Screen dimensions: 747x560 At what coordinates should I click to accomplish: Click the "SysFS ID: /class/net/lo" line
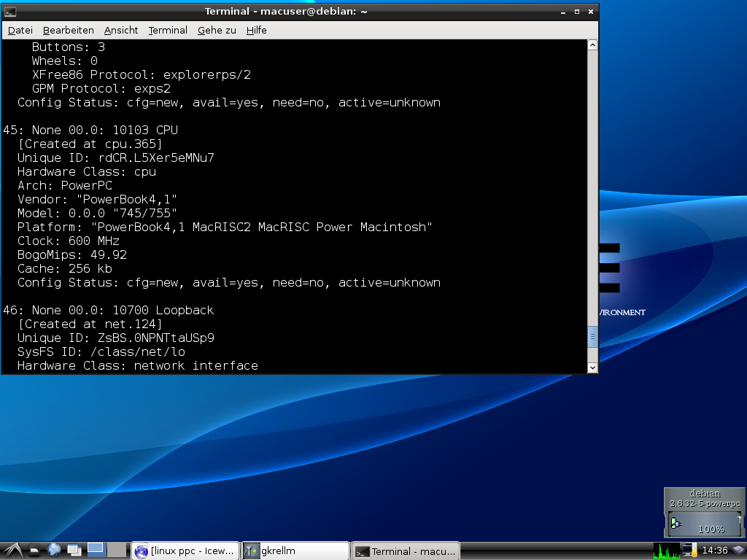tap(101, 351)
